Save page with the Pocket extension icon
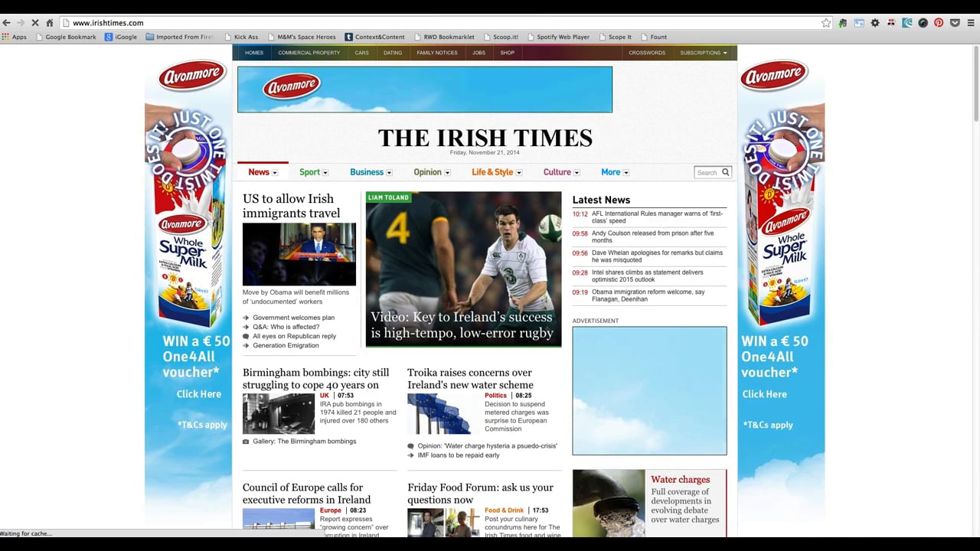Viewport: 980px width, 551px height. tap(955, 23)
